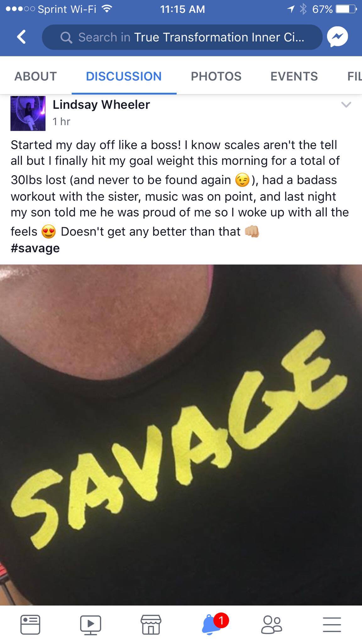This screenshot has width=362, height=644.
Task: Open the hamburger menu icon
Action: (x=332, y=625)
